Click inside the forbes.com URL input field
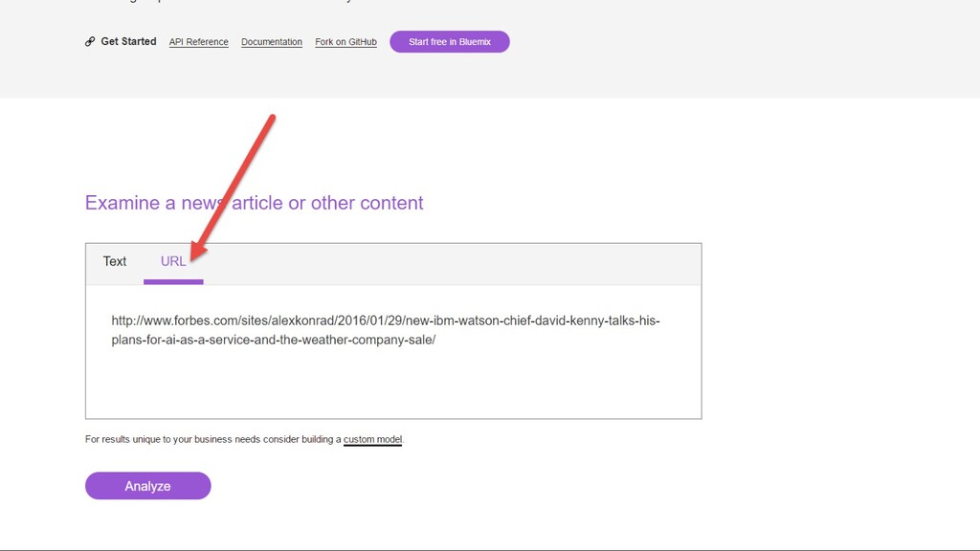This screenshot has height=551, width=980. (x=393, y=351)
